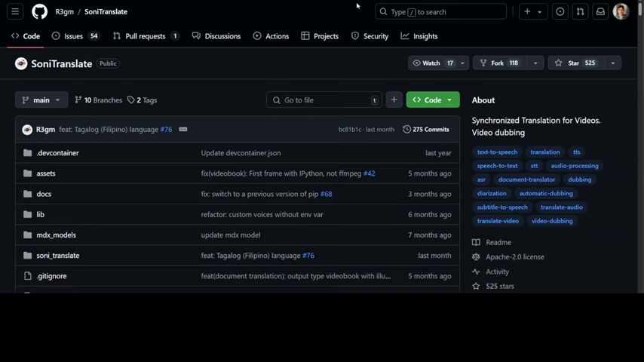Image resolution: width=644 pixels, height=362 pixels.
Task: Click the create new plus button
Action: 527,11
